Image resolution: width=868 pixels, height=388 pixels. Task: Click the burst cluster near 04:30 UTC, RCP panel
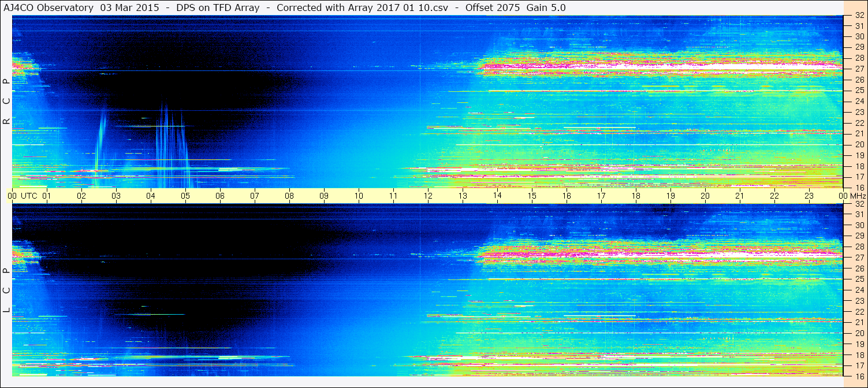click(173, 144)
